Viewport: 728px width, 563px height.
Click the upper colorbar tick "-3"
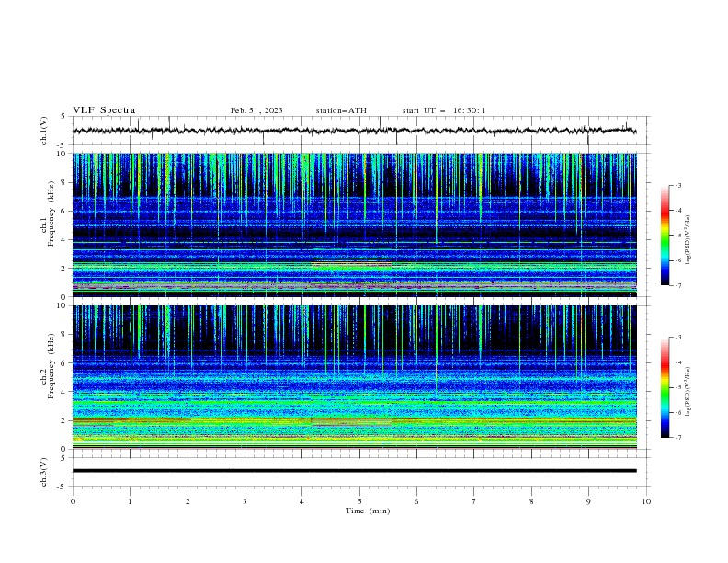pos(678,186)
